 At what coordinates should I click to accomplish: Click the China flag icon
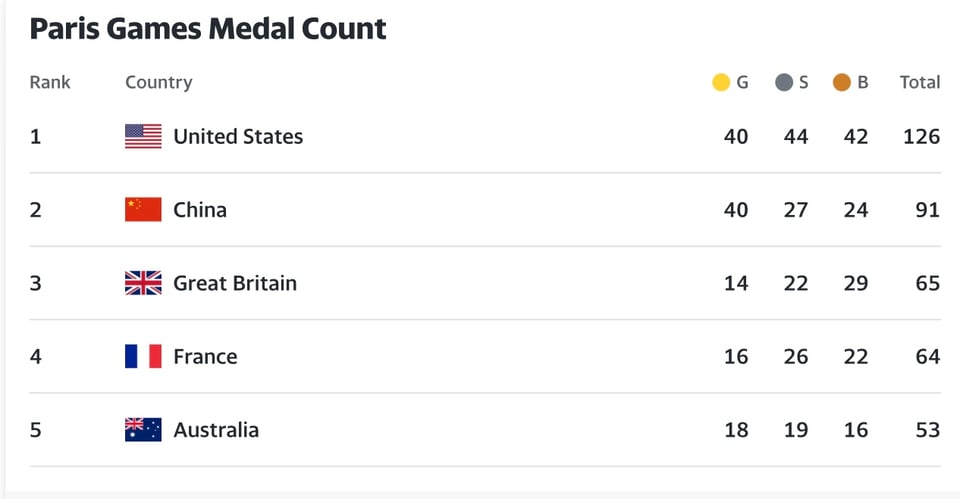click(x=143, y=209)
